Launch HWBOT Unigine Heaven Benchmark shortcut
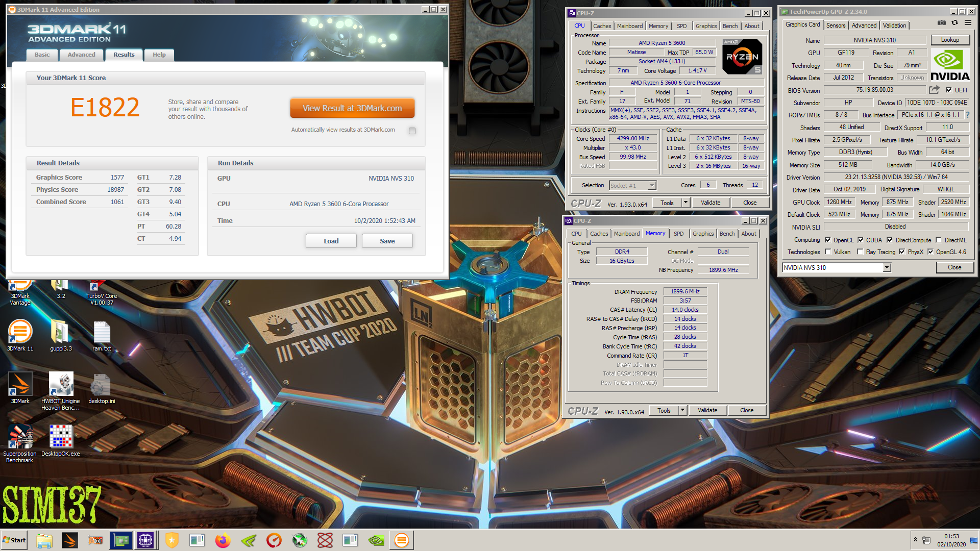Screen dimensions: 980x551 [61, 391]
